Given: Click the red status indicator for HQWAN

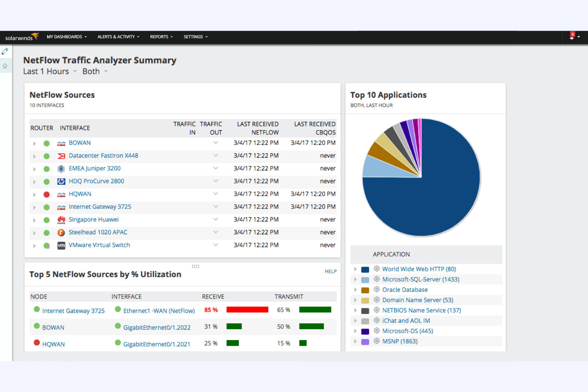Looking at the screenshot, I should (x=46, y=194).
